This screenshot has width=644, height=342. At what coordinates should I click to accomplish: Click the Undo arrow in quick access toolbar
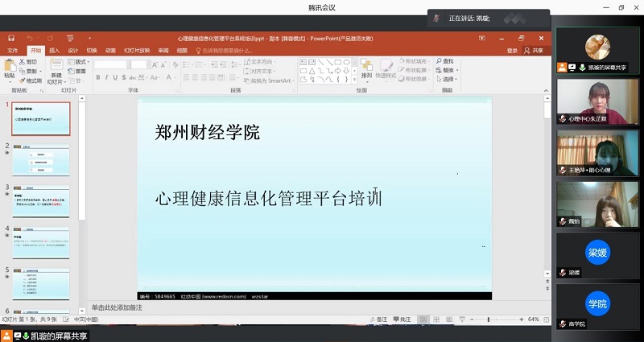(x=30, y=38)
